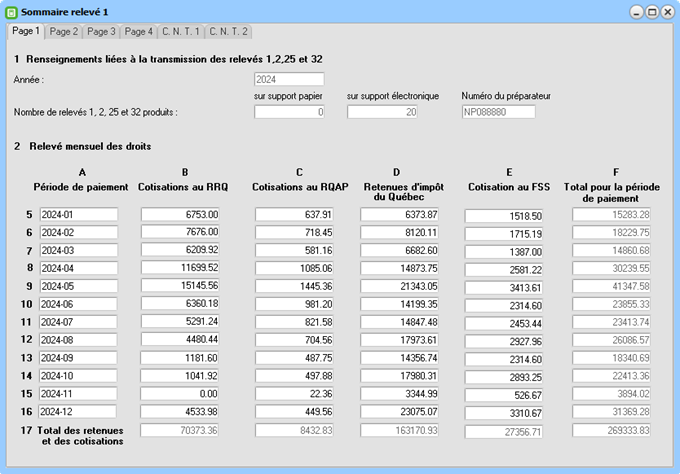Click the period total field 31369.28
The width and height of the screenshot is (680, 474).
point(611,412)
